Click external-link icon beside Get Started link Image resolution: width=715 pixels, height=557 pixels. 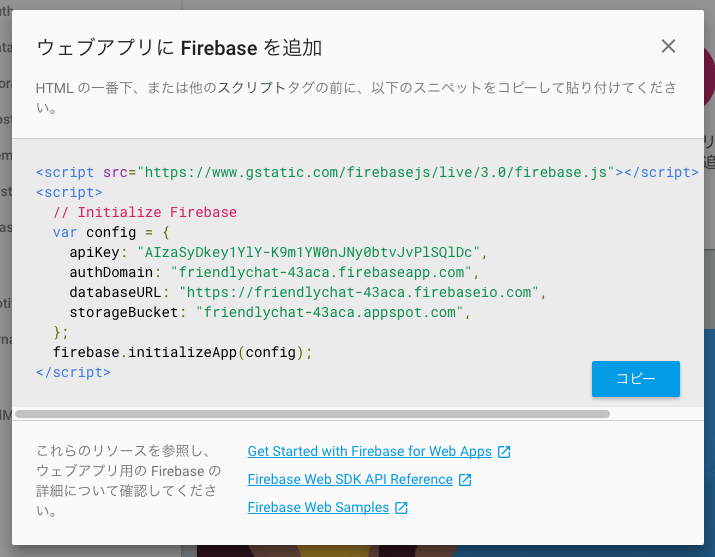point(504,452)
